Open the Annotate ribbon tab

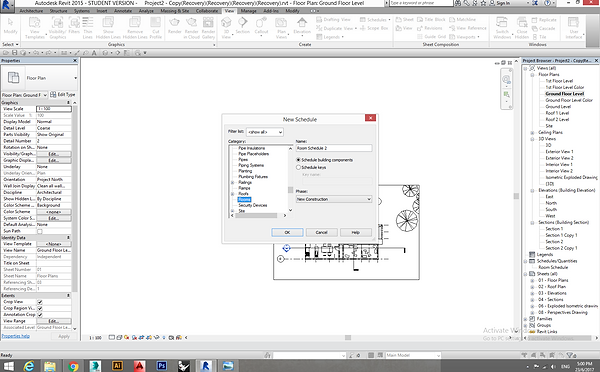pos(123,11)
